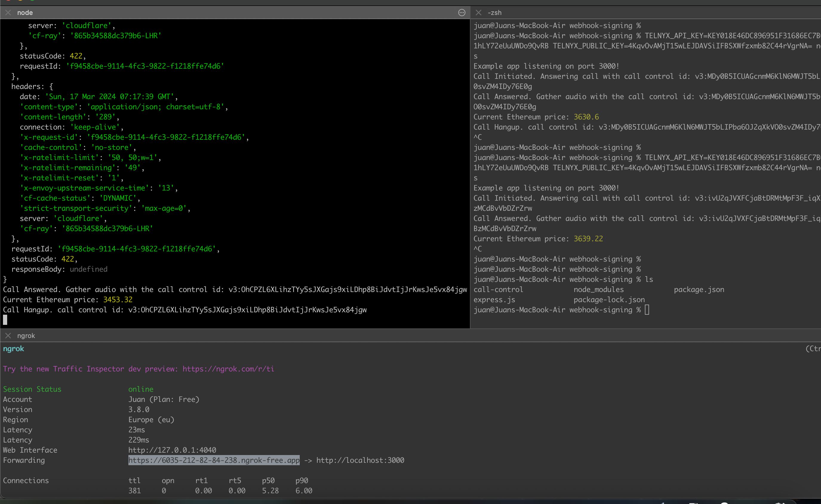Click the top statusCode 422 value
821x504 pixels.
pos(76,56)
